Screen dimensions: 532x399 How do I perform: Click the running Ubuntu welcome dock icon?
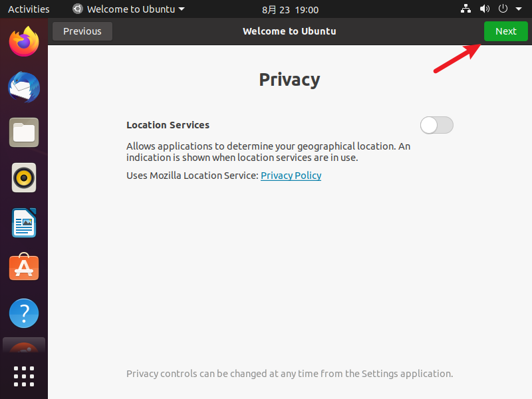(x=24, y=345)
